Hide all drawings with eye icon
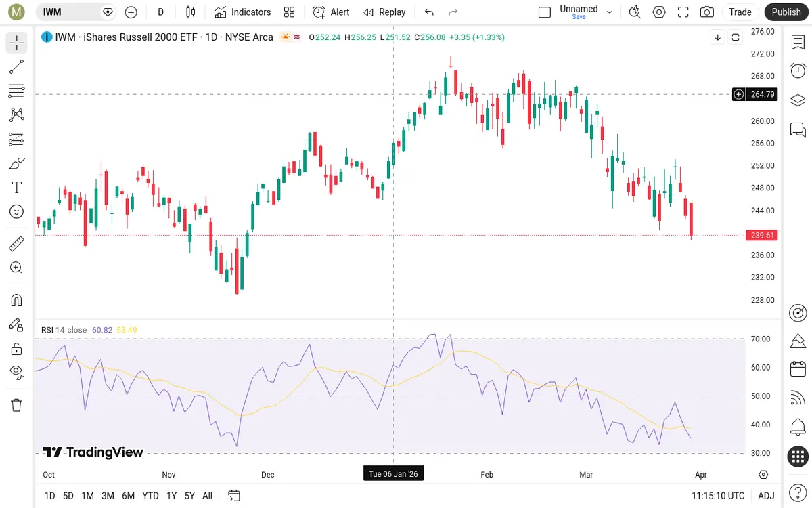The height and width of the screenshot is (508, 812). pyautogui.click(x=17, y=373)
